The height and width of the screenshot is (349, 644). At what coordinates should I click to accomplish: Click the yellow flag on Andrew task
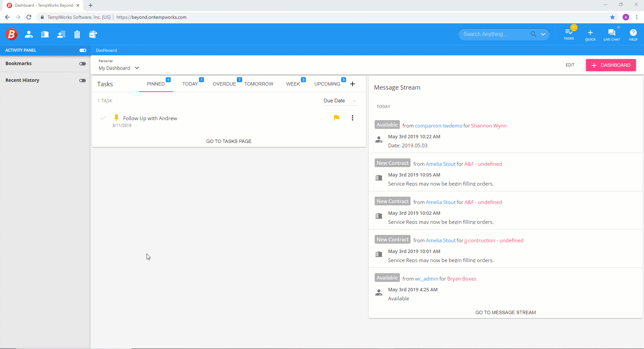click(x=336, y=118)
